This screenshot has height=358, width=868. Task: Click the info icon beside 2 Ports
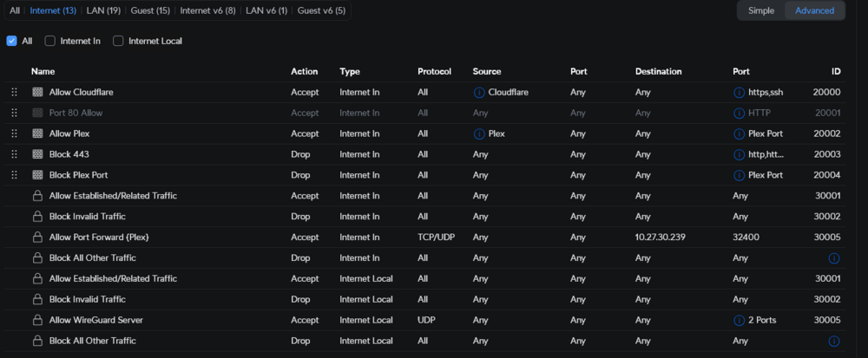pos(739,320)
